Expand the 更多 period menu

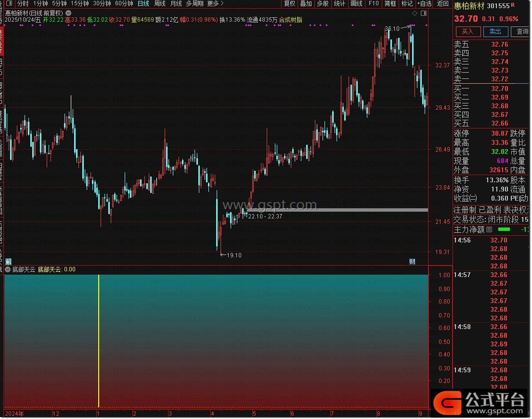[x=215, y=3]
